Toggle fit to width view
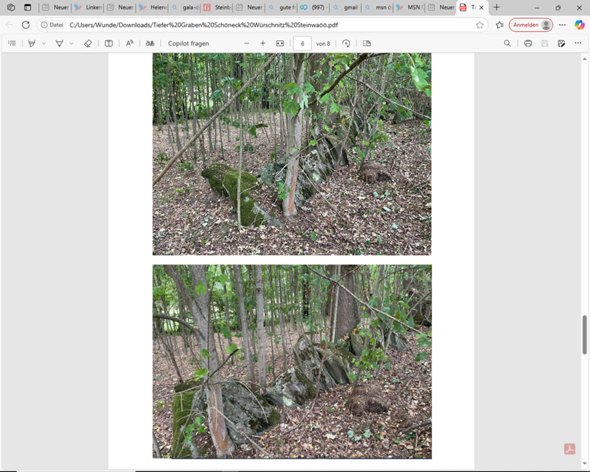 point(280,43)
